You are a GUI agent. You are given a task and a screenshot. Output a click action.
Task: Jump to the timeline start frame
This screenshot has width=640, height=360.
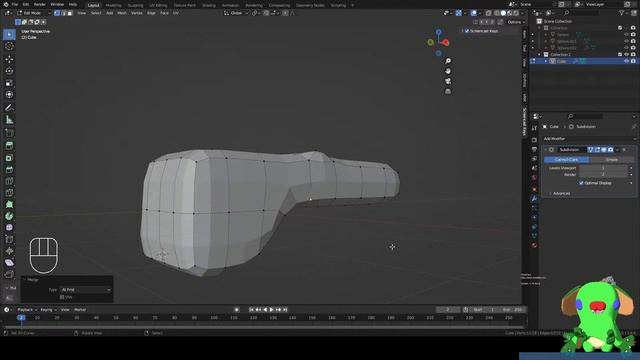[251, 310]
